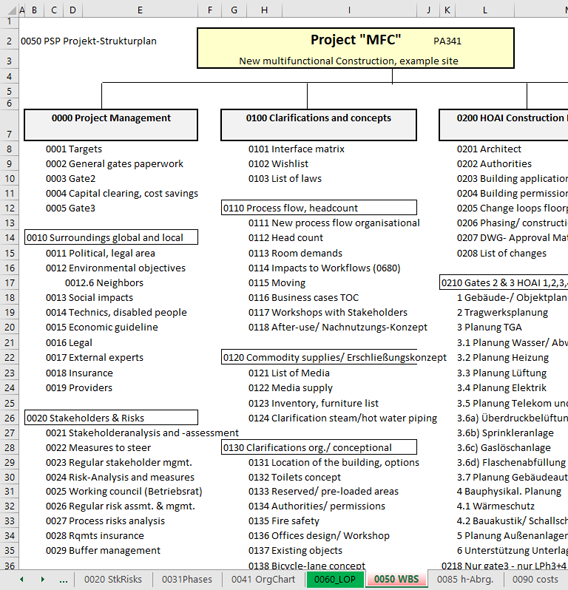Click the PA341 project code
This screenshot has width=568, height=590.
click(x=447, y=41)
